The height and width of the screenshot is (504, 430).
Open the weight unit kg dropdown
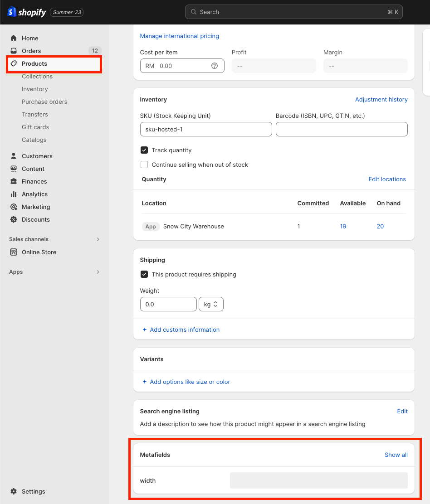pyautogui.click(x=211, y=305)
